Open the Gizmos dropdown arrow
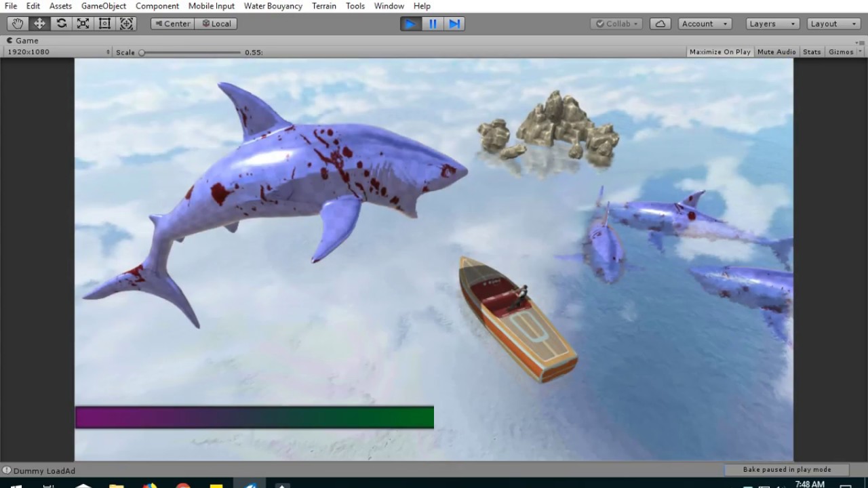868x488 pixels. [861, 52]
